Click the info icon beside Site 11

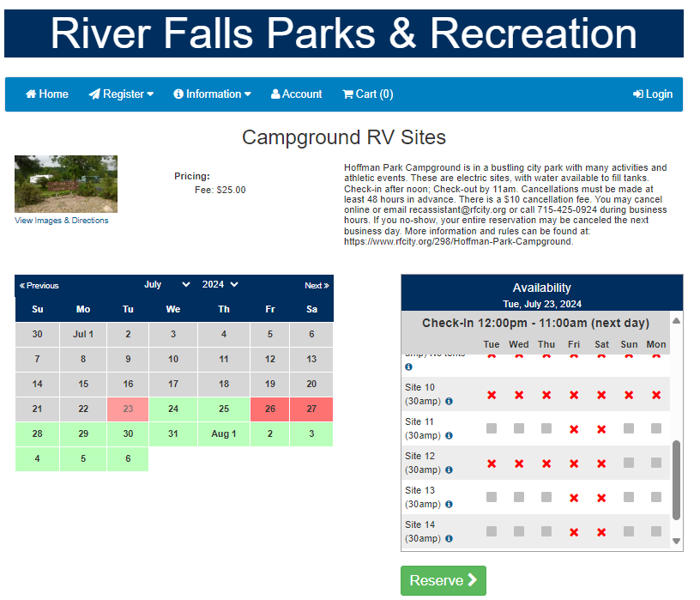click(x=449, y=435)
